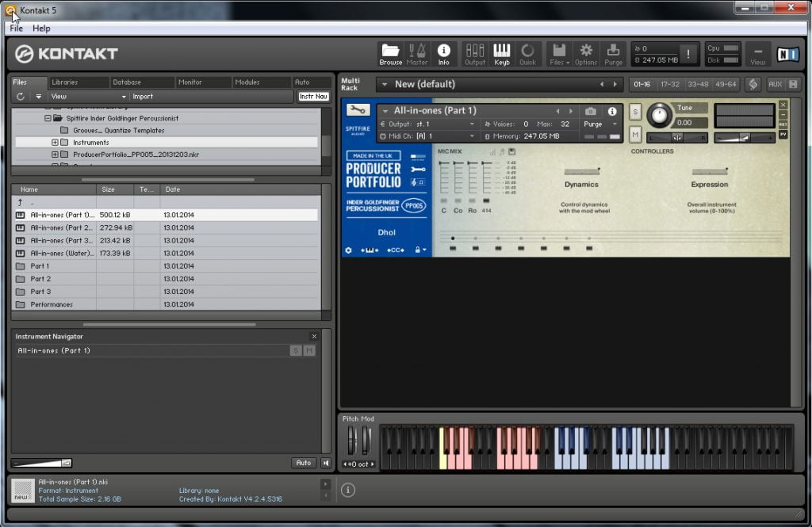This screenshot has width=812, height=527.
Task: Show the Master editor panel
Action: pos(417,55)
